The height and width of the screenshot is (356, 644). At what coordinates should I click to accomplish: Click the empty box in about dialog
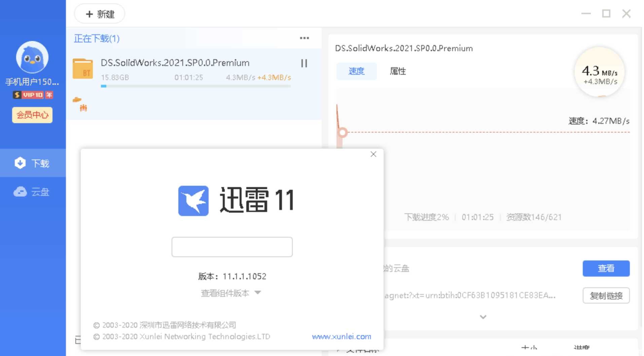tap(232, 247)
